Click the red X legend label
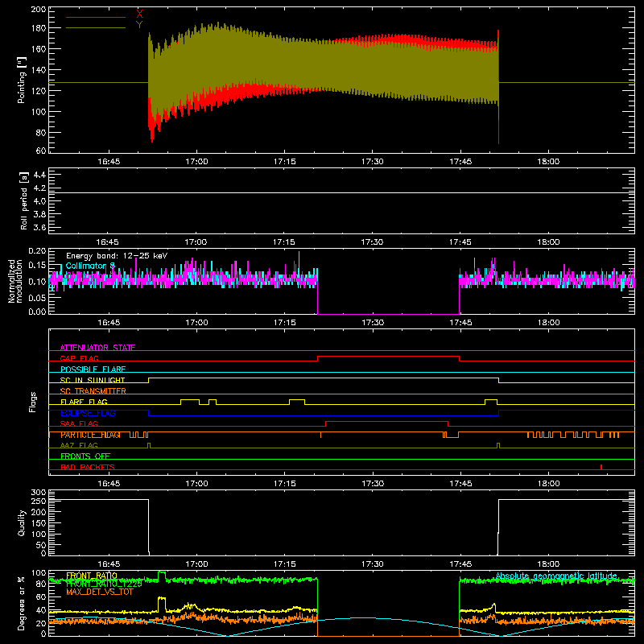 coord(139,14)
